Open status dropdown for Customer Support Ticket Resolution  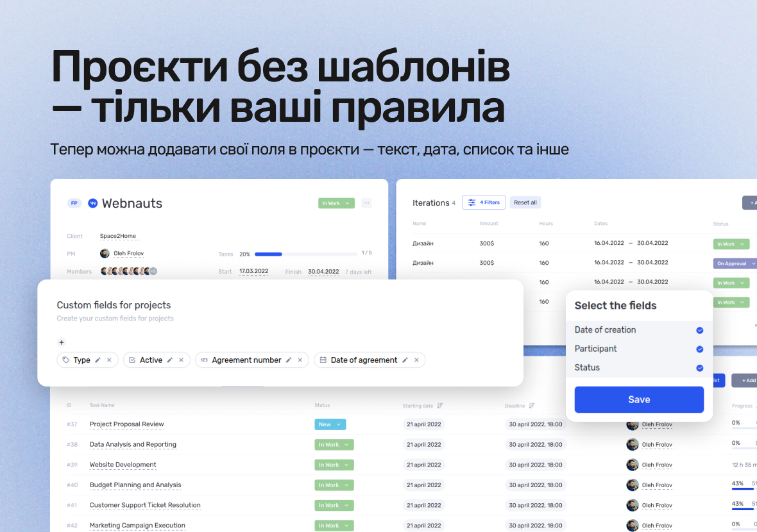click(334, 506)
